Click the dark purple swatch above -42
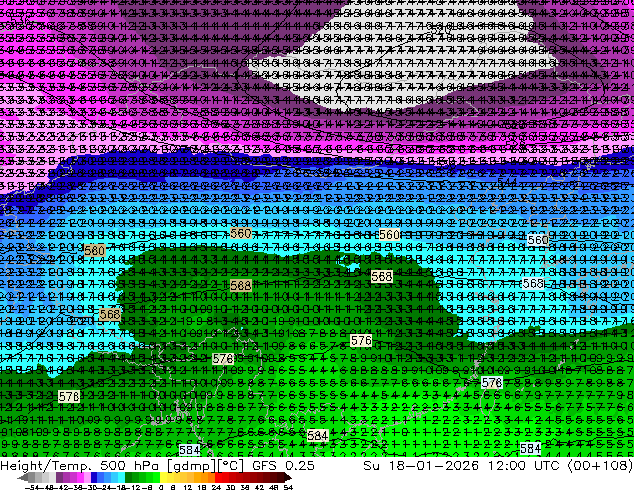Screen dimensions: 634x490 (x=59, y=477)
